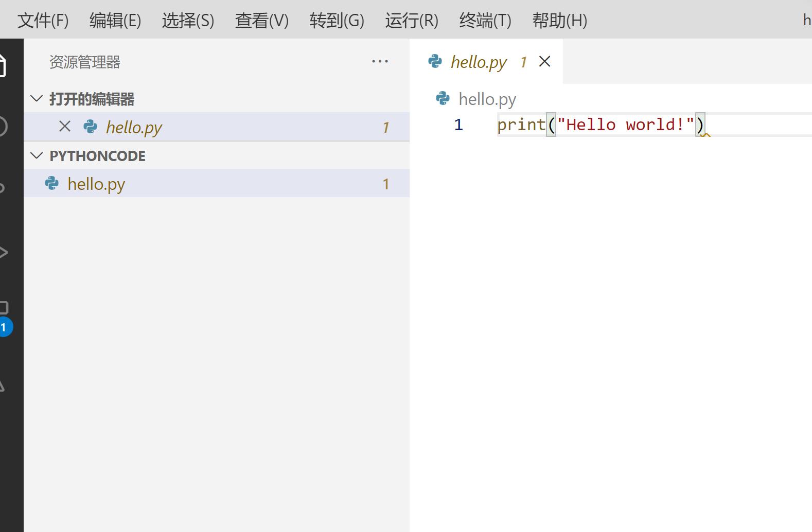This screenshot has width=812, height=532.
Task: Click the Python icon on hello.py tab
Action: tap(435, 61)
